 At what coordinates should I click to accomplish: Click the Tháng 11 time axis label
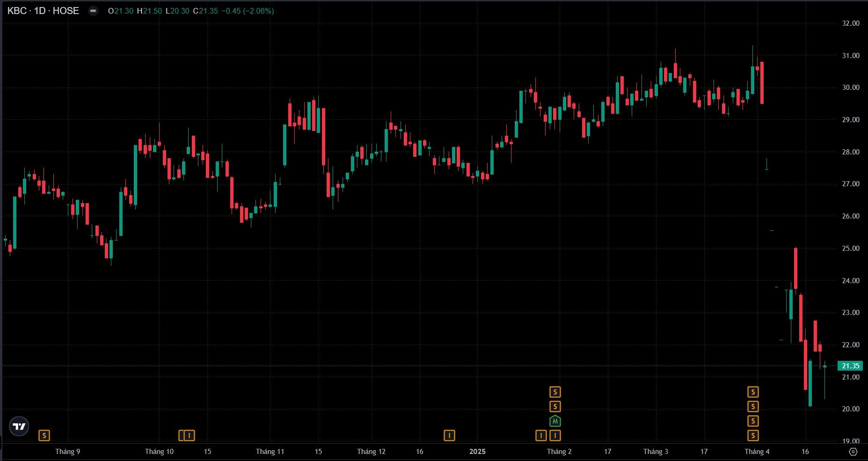(270, 452)
